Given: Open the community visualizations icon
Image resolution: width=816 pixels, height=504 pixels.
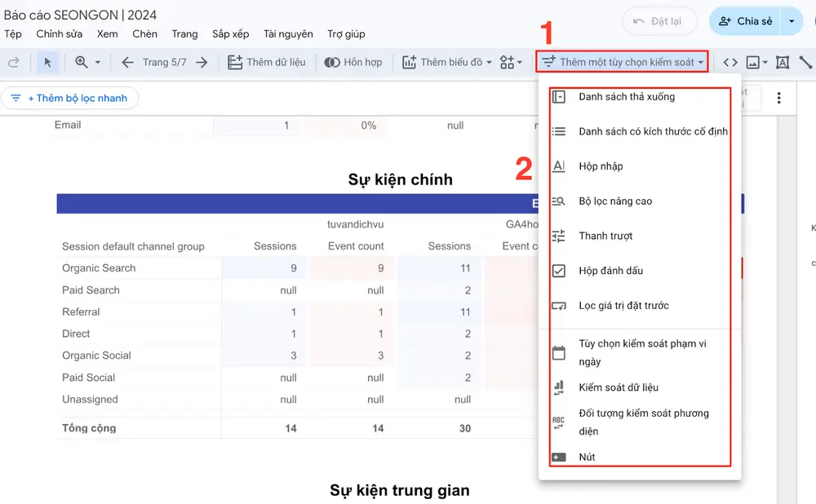Looking at the screenshot, I should click(x=507, y=63).
